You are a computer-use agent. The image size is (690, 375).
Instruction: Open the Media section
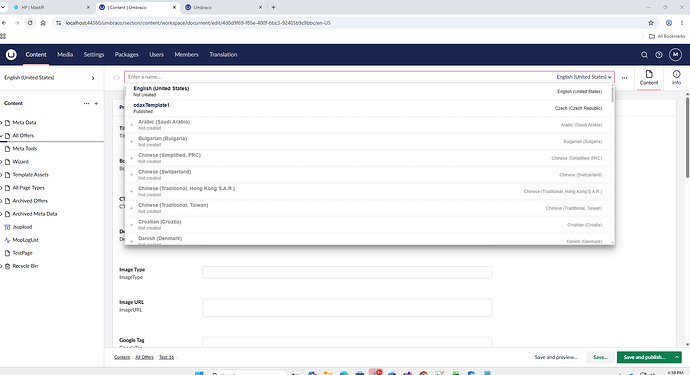pyautogui.click(x=65, y=55)
